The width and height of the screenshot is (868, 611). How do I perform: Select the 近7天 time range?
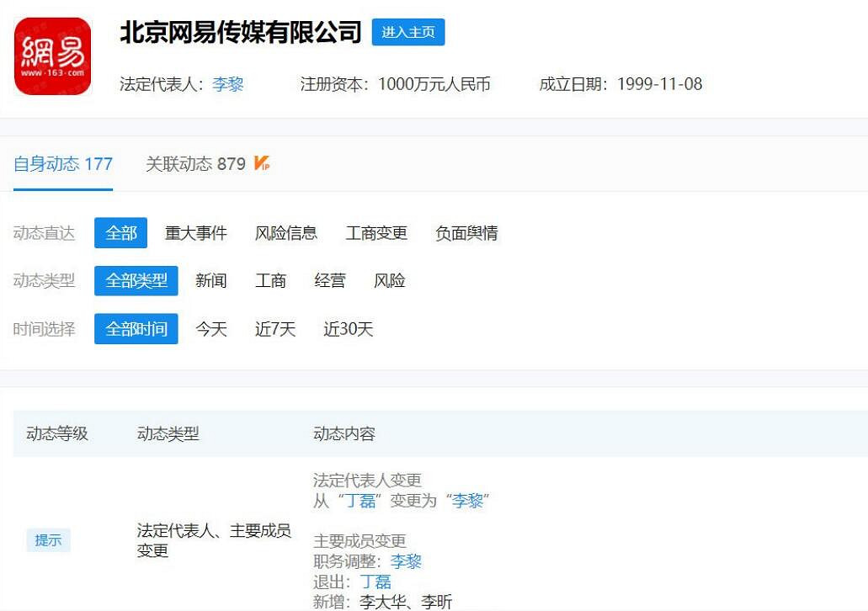tap(274, 330)
